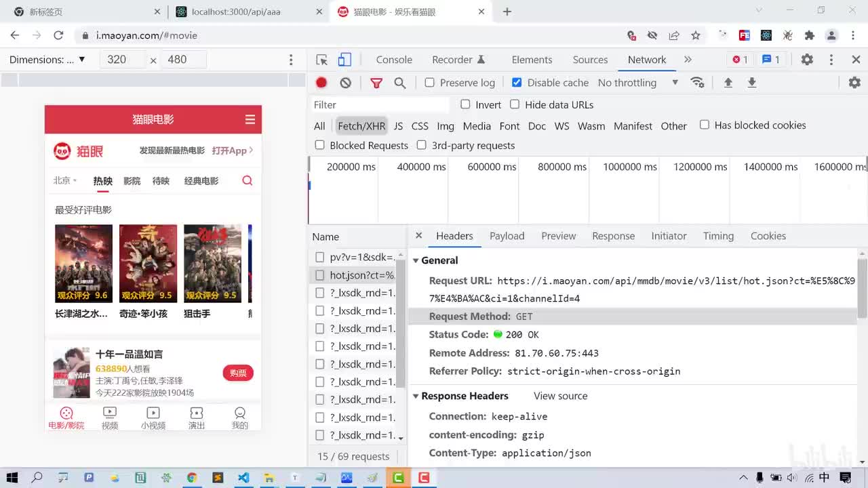Go to 演出 bottom navigation icon
Image resolution: width=868 pixels, height=488 pixels.
(197, 418)
